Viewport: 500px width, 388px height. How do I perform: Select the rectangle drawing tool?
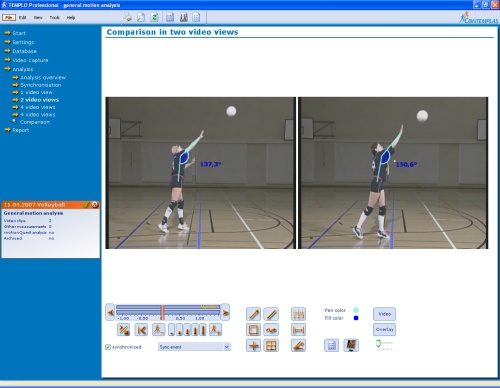[x=253, y=330]
